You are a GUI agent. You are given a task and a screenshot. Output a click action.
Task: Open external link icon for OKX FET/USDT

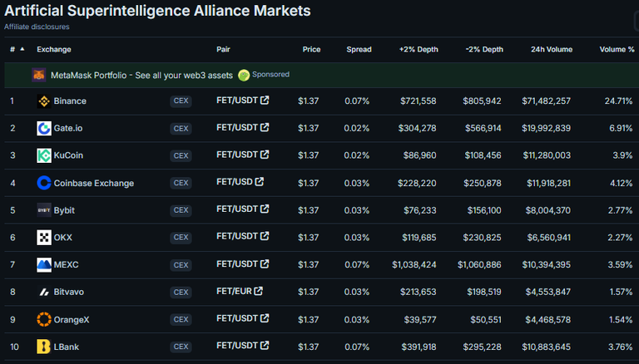265,236
